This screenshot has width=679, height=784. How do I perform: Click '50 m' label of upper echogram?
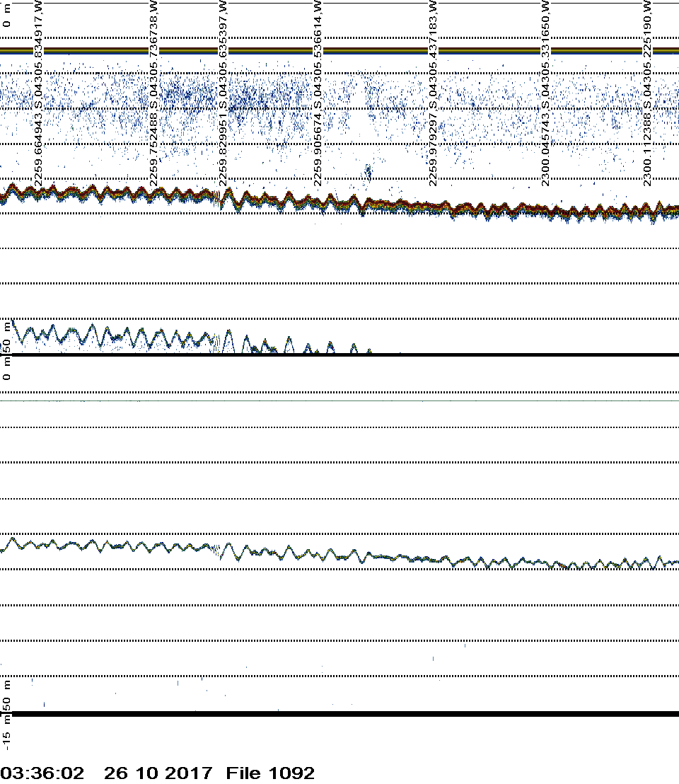(x=6, y=338)
